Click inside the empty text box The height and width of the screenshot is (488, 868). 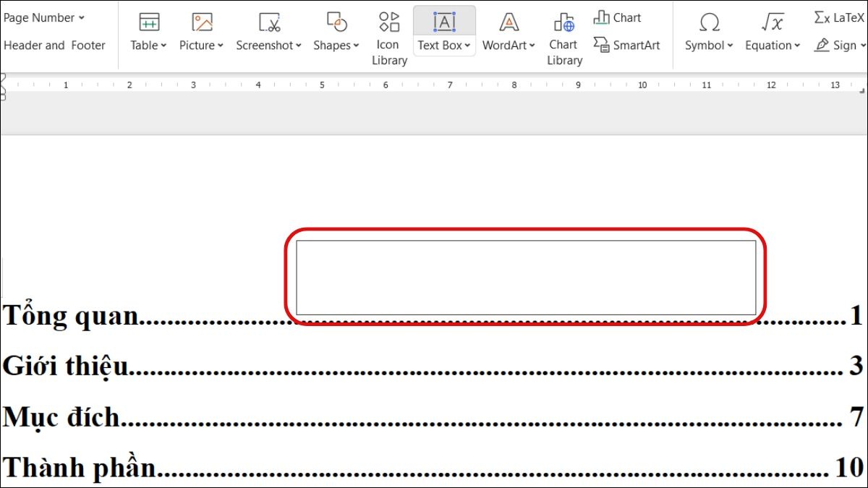coord(526,278)
